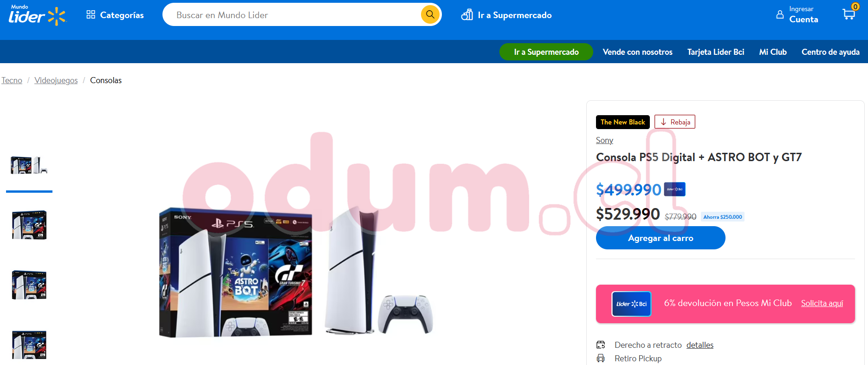
Task: Open Centro de ayuda
Action: pyautogui.click(x=830, y=52)
